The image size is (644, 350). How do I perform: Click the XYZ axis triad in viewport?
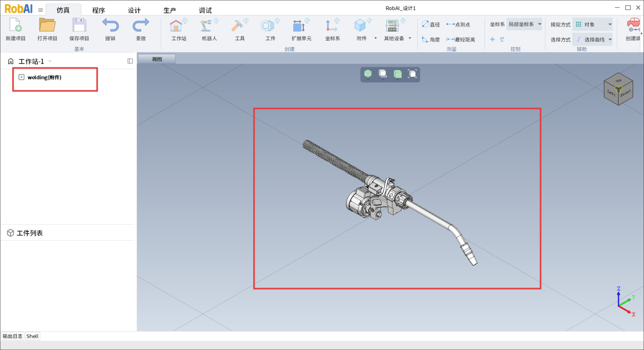point(625,302)
